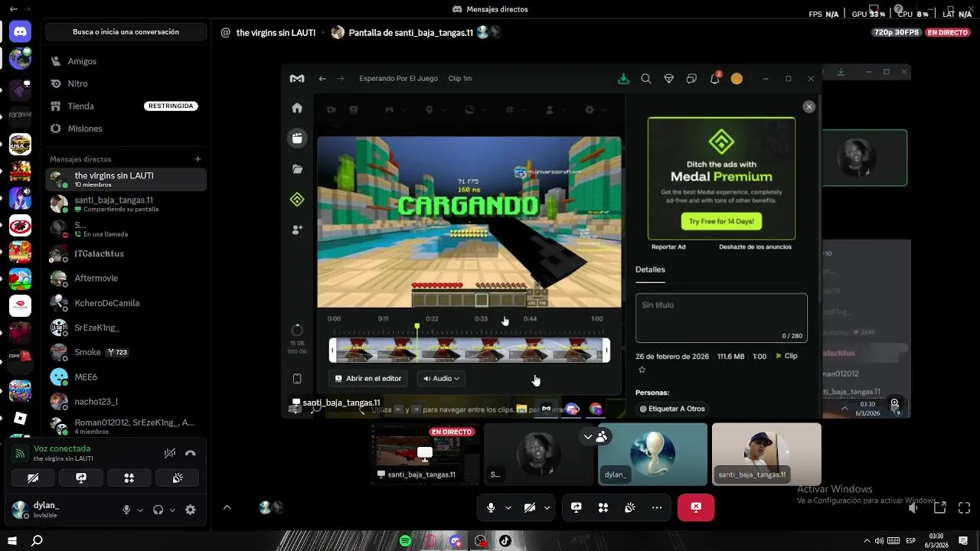The width and height of the screenshot is (980, 551).
Task: Open more options with the three dots
Action: tap(657, 507)
